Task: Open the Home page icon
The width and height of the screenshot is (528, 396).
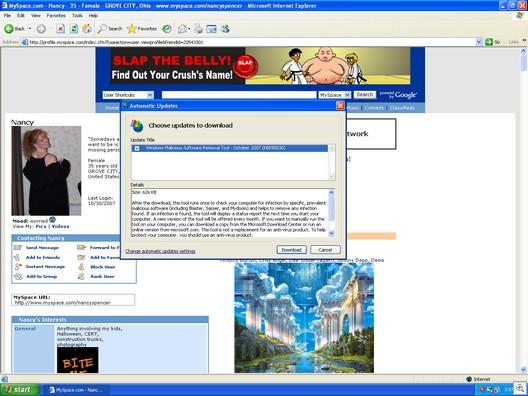Action: tap(87, 29)
